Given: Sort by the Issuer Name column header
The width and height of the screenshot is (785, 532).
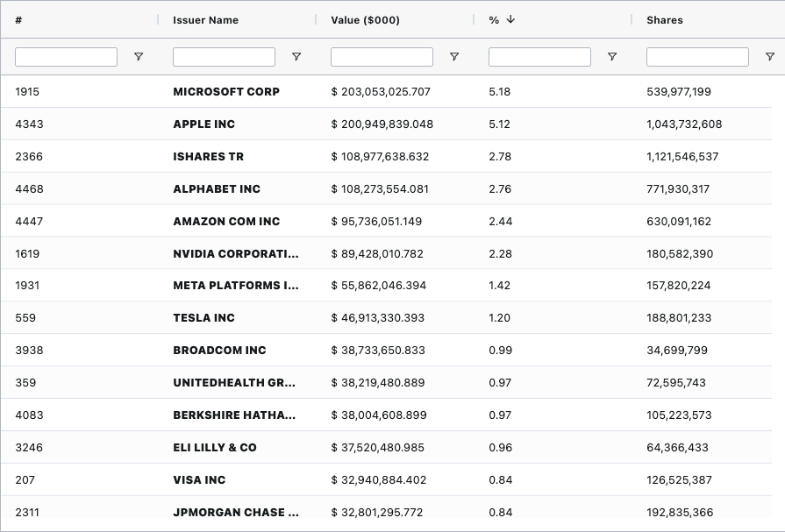Looking at the screenshot, I should click(205, 20).
